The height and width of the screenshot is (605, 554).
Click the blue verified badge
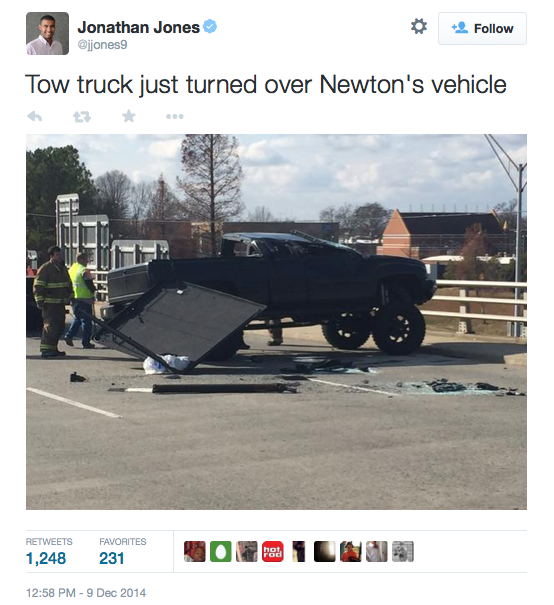210,27
